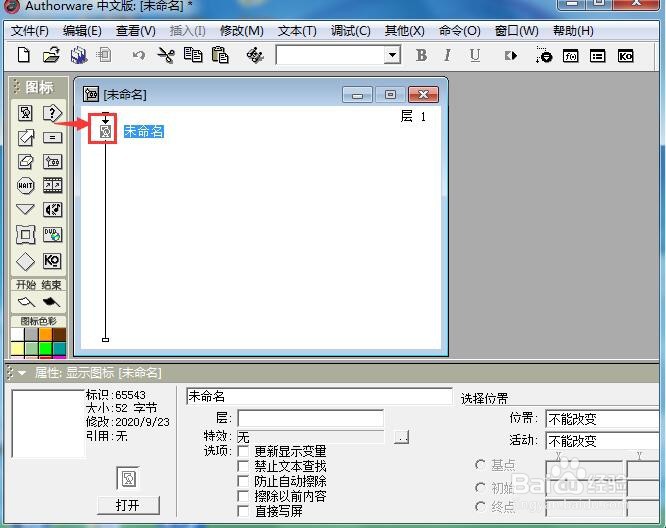Pick the orange icon color swatch

45,334
